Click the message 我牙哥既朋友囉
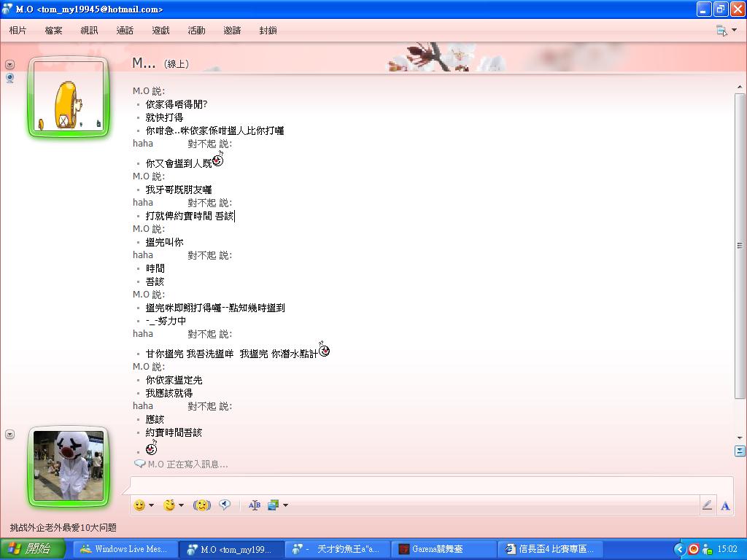 pyautogui.click(x=179, y=190)
